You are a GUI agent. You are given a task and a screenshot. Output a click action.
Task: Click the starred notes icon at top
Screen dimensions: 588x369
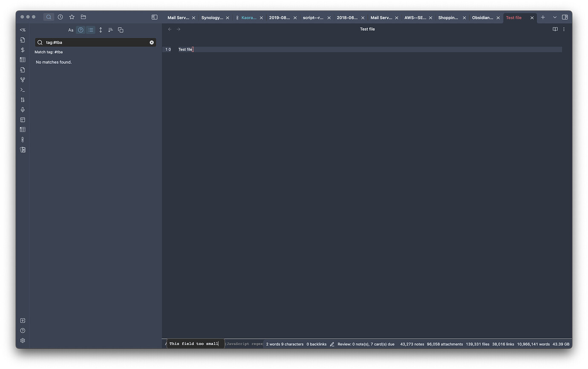[72, 17]
